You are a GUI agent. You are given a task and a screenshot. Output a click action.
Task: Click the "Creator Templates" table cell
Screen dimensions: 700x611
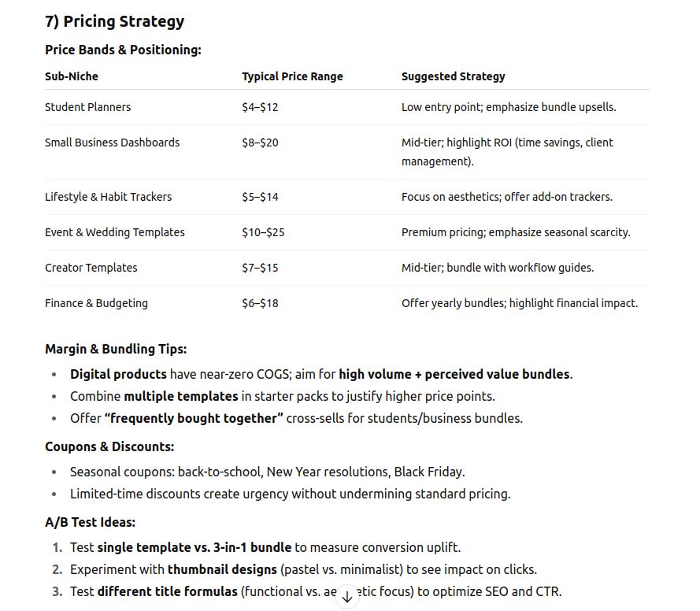coord(91,268)
